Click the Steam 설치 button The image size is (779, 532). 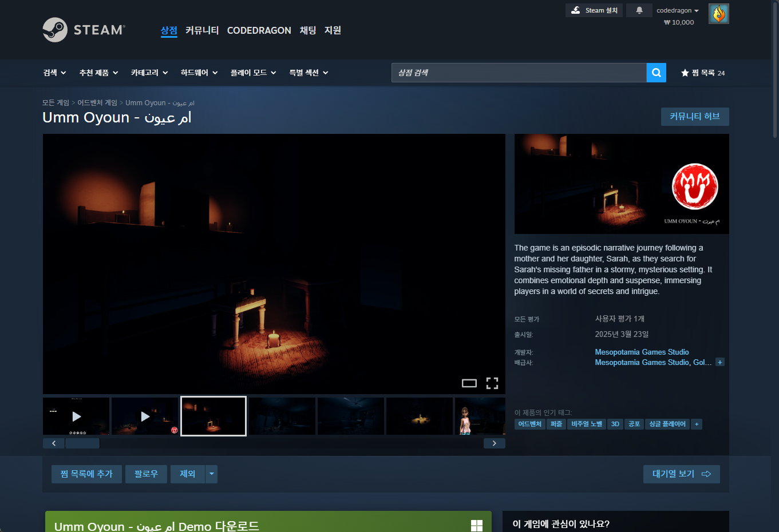594,10
